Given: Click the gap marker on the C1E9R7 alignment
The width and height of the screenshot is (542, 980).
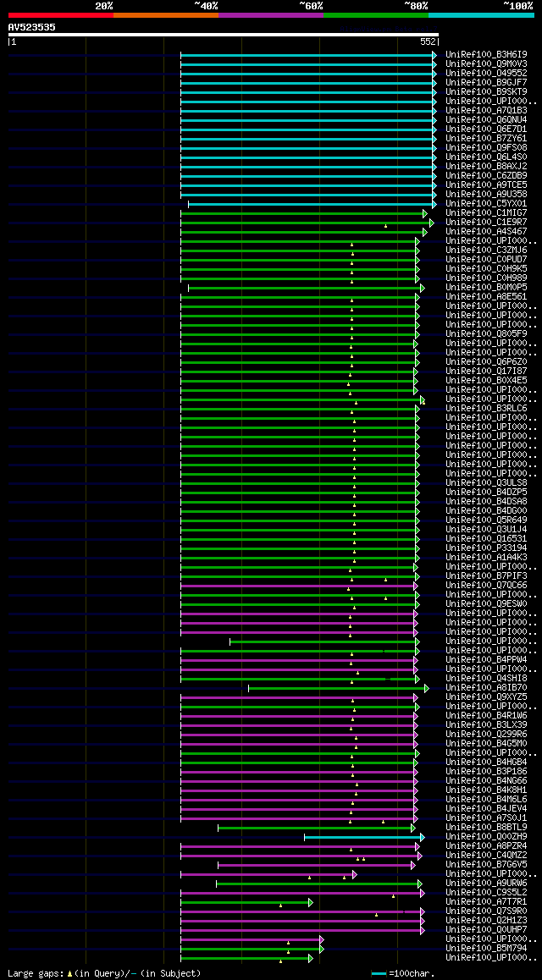Looking at the screenshot, I should pyautogui.click(x=385, y=226).
